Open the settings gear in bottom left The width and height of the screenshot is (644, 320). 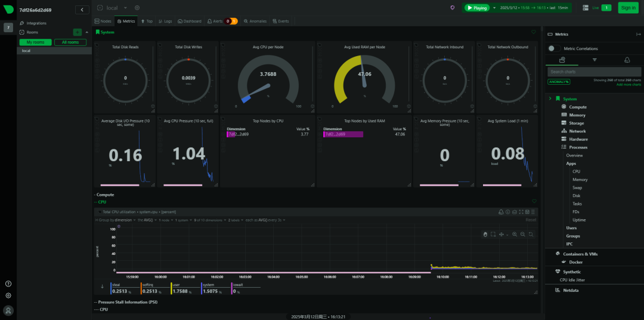(8, 296)
